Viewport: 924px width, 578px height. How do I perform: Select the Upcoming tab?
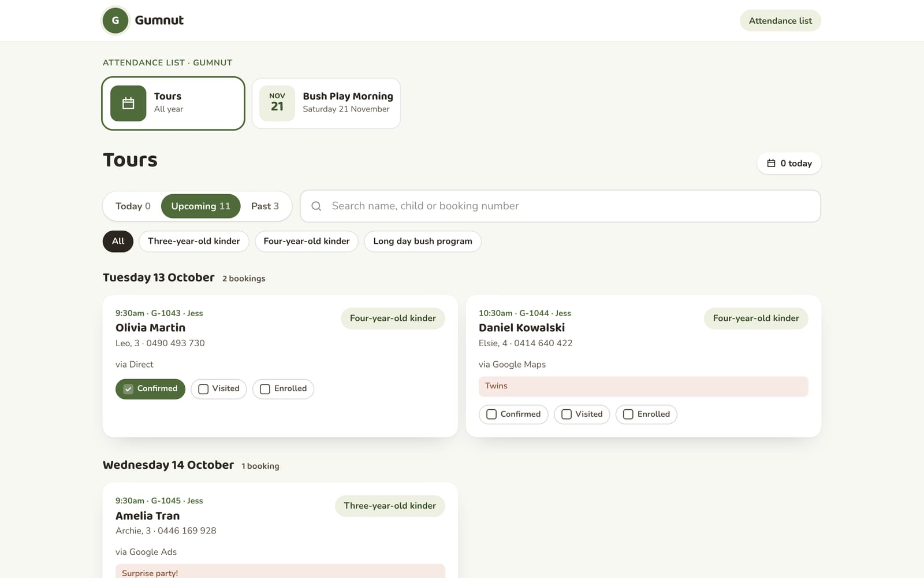pos(201,206)
